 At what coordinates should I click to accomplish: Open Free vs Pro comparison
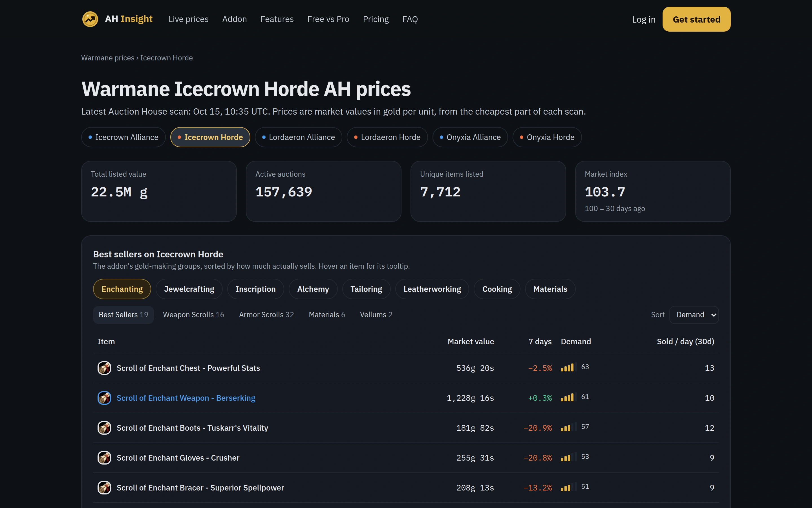tap(328, 19)
